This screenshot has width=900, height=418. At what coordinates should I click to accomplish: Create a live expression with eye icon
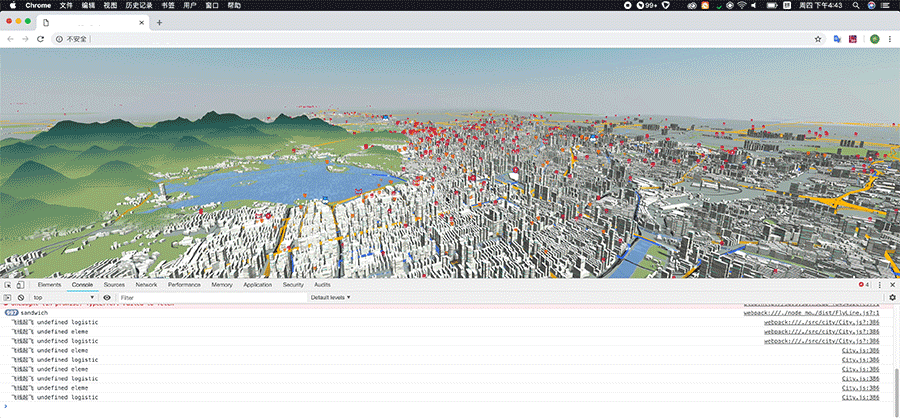107,297
